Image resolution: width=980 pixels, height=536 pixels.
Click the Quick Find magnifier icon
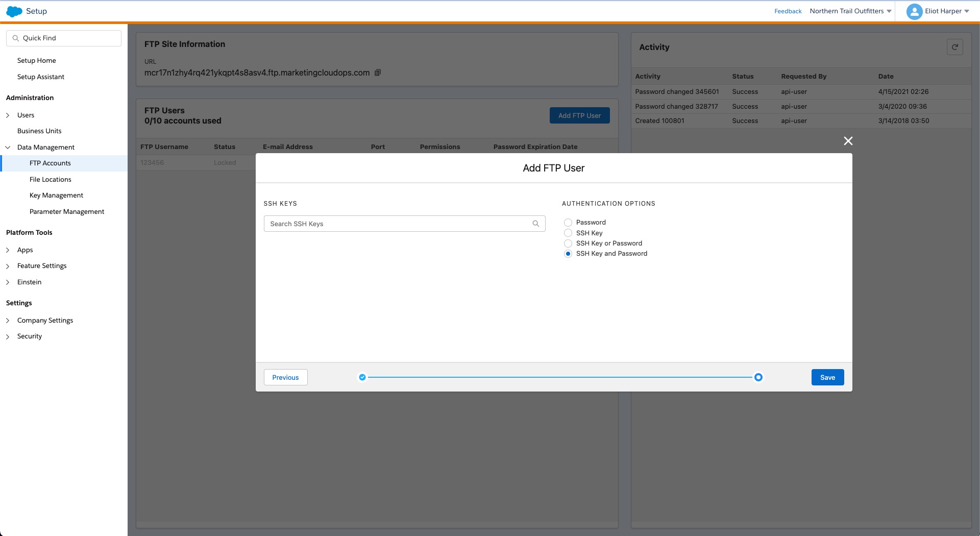point(16,38)
